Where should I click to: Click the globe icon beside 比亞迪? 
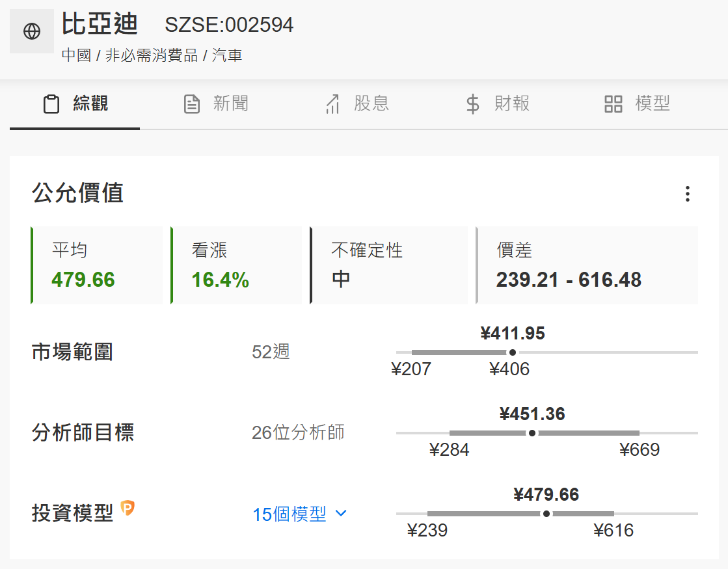coord(32,31)
